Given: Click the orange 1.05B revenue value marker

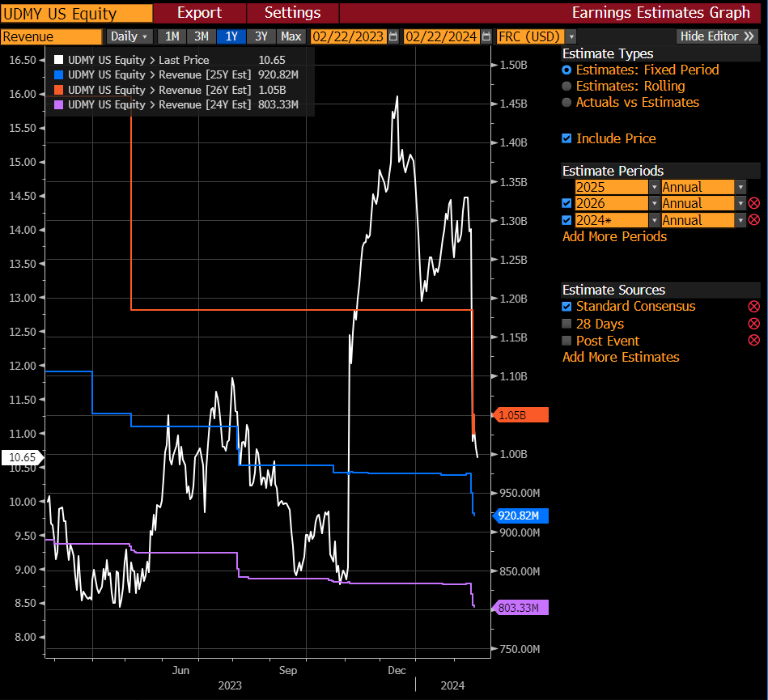Looking at the screenshot, I should 520,415.
